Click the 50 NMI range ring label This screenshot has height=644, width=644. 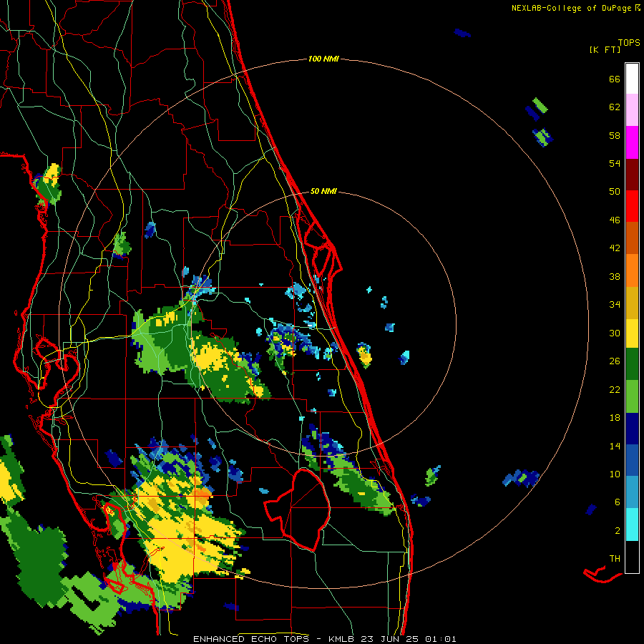click(x=323, y=191)
